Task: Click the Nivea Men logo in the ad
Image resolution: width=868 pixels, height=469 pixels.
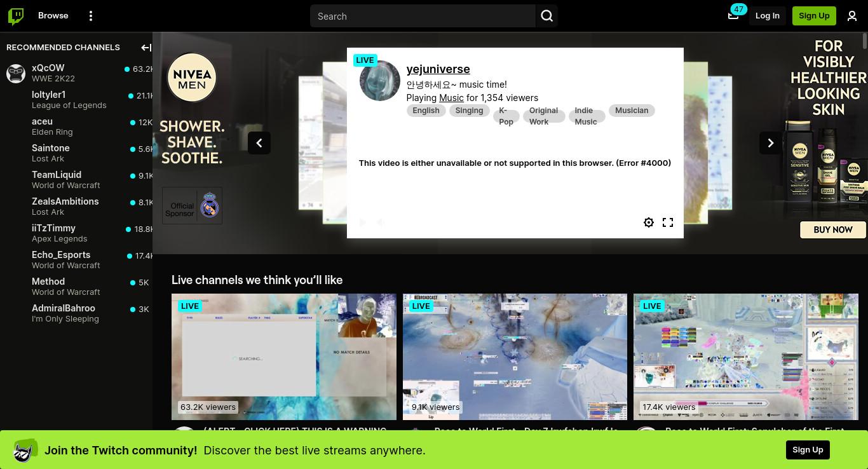Action: [192, 78]
